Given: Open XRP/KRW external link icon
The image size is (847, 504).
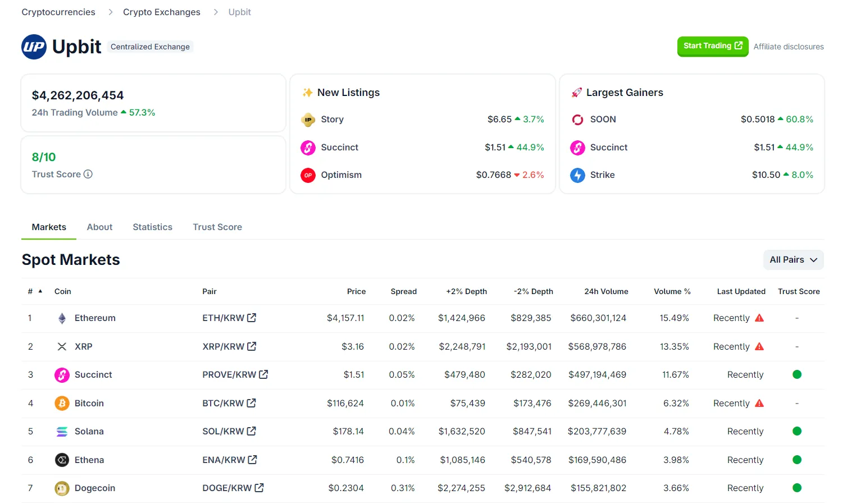Looking at the screenshot, I should coord(252,346).
